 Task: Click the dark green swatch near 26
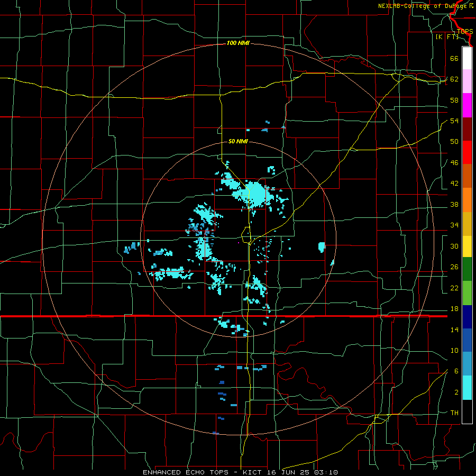point(467,269)
